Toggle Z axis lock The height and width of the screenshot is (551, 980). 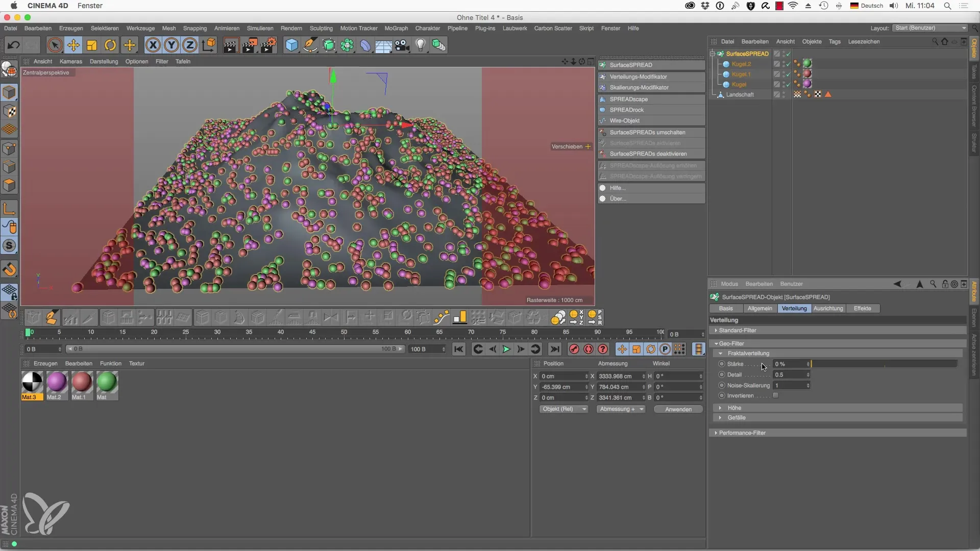(190, 45)
